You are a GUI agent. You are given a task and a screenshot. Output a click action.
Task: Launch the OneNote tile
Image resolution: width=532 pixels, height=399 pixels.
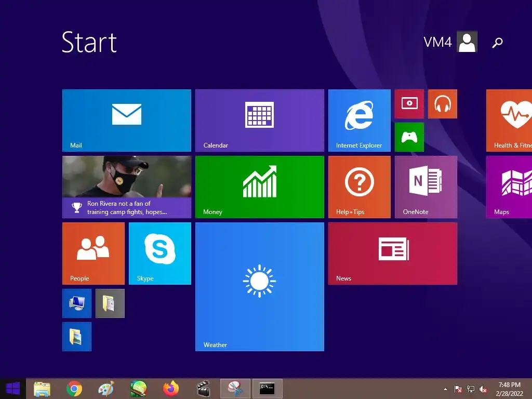coord(426,187)
